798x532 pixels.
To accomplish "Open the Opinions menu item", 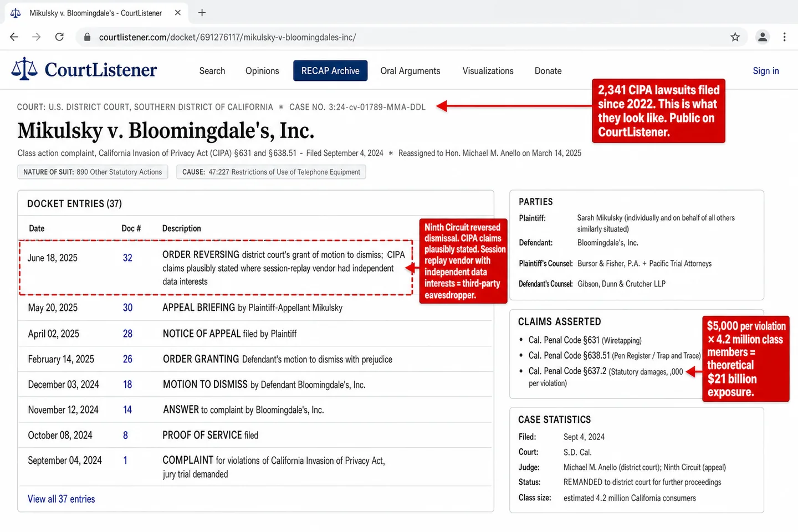I will 262,71.
